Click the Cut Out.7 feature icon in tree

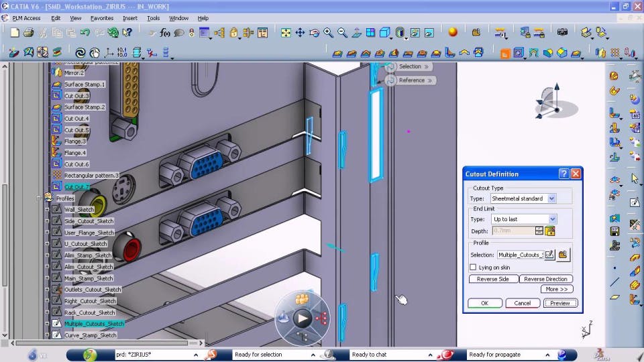click(56, 187)
